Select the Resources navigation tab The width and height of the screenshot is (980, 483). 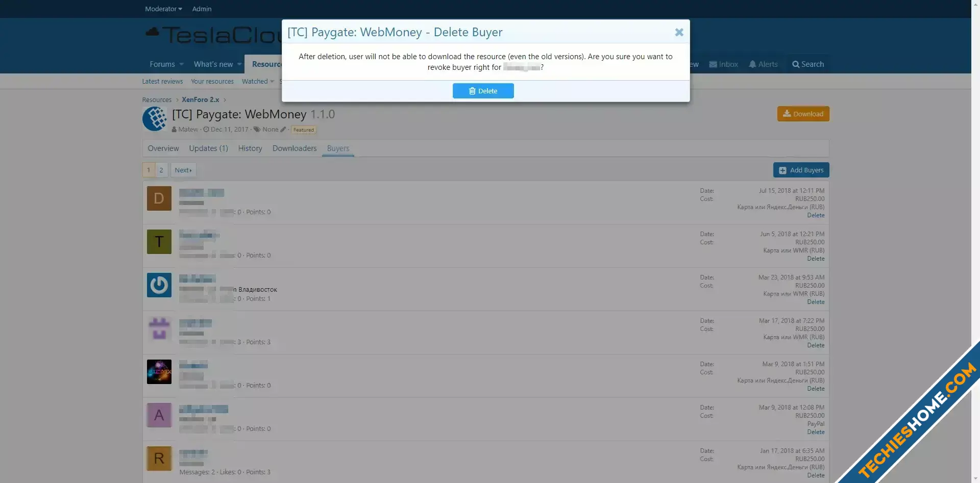(266, 64)
